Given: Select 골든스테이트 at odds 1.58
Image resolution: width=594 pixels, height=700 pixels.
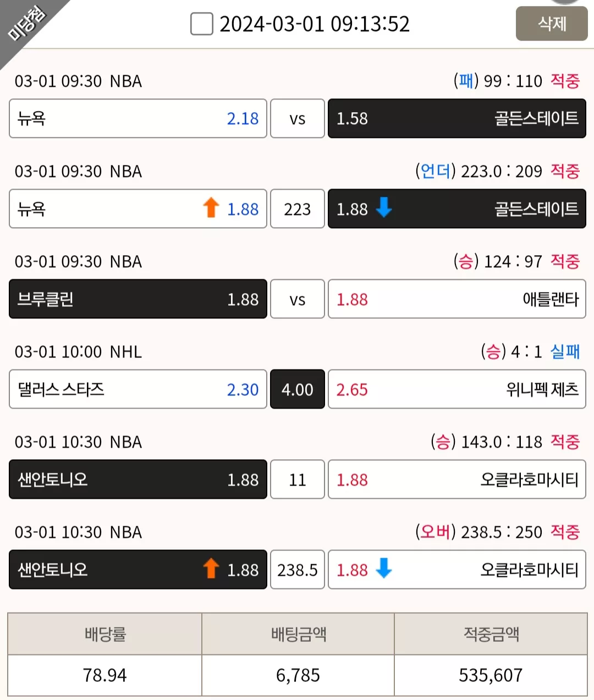Looking at the screenshot, I should [457, 118].
